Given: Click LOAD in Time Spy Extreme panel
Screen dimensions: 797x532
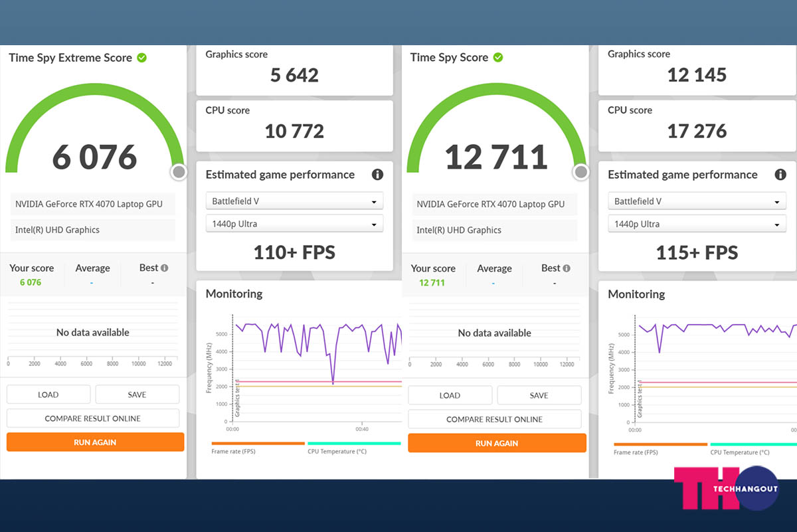Looking at the screenshot, I should (48, 395).
